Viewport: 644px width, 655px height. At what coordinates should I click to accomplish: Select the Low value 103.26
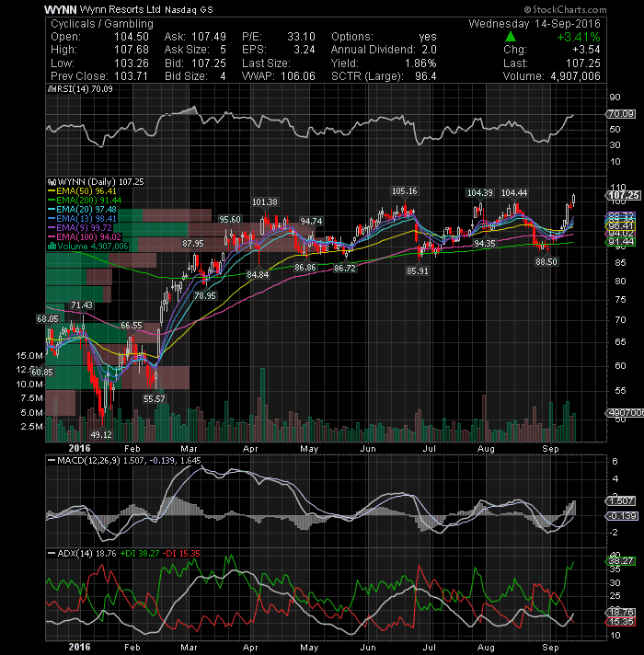pos(132,63)
